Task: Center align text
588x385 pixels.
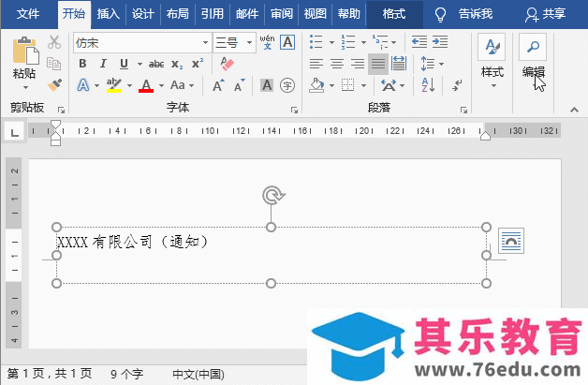Action: click(337, 64)
